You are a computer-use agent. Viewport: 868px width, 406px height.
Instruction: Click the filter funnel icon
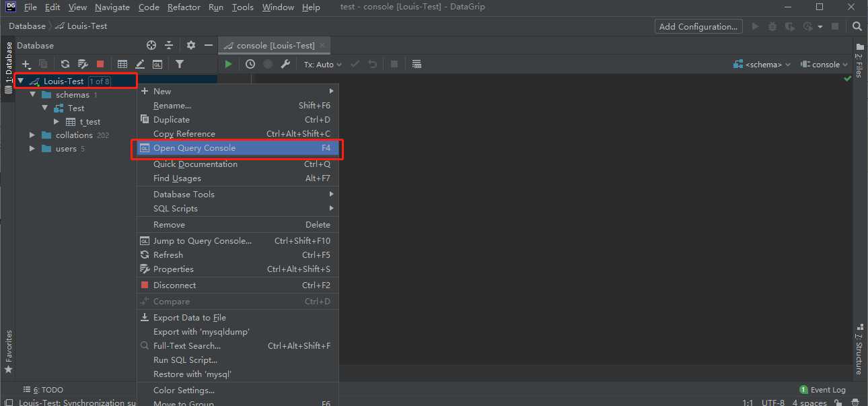click(180, 64)
